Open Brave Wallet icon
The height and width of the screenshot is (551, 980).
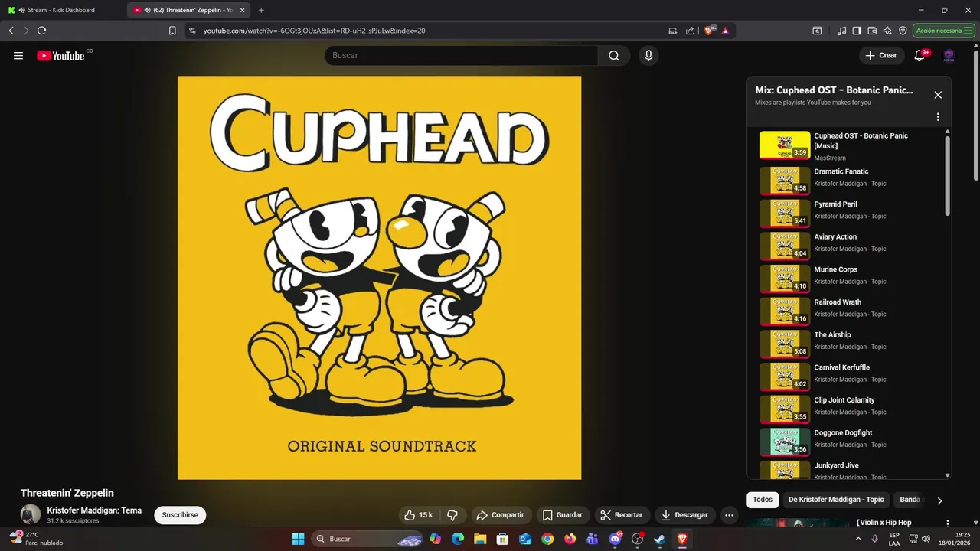coord(872,31)
